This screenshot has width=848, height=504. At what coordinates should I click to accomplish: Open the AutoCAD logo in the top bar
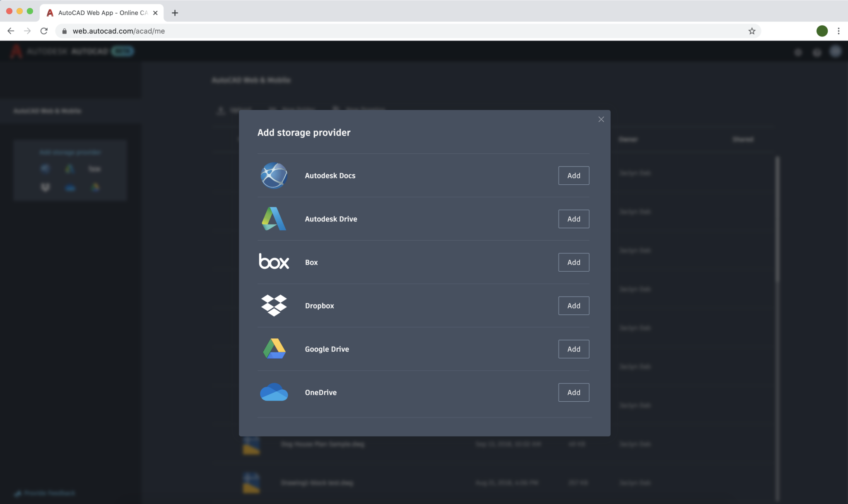pyautogui.click(x=16, y=51)
